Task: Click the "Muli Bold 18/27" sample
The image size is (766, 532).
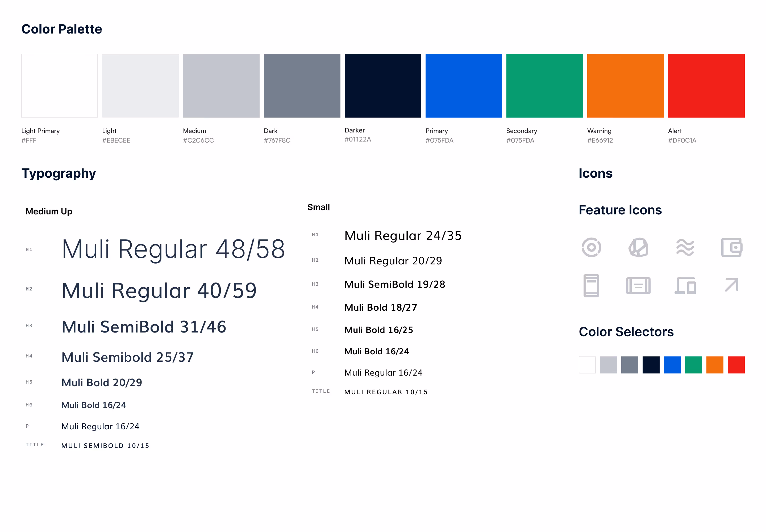Action: pyautogui.click(x=381, y=307)
